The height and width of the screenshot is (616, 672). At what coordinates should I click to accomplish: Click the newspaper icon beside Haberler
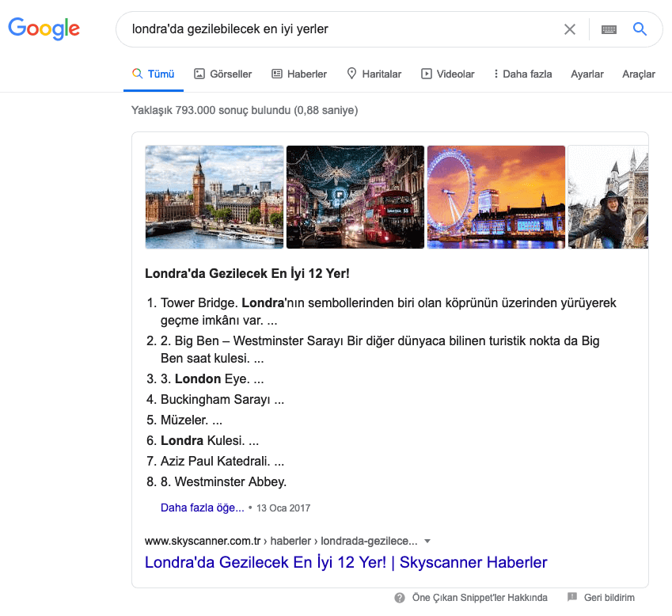click(x=277, y=74)
